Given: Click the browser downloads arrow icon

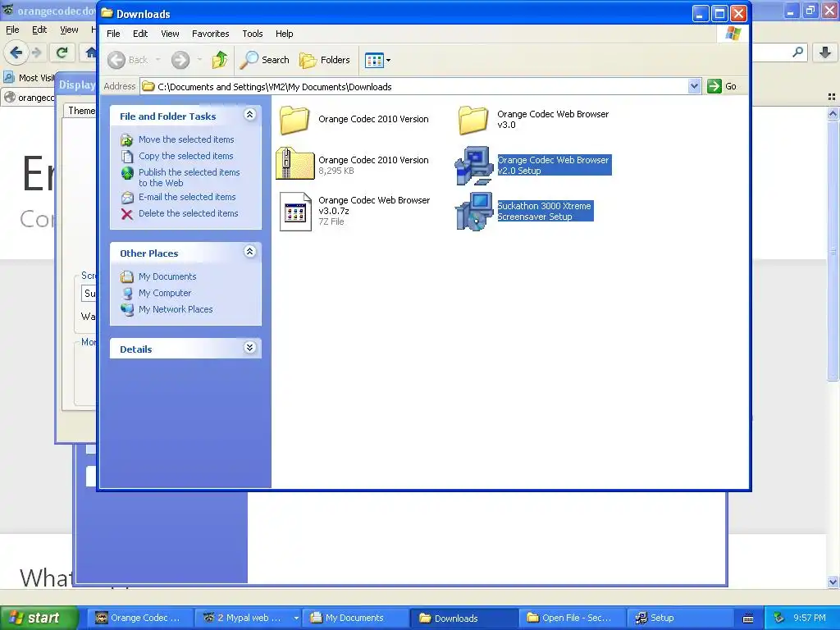Looking at the screenshot, I should 825,52.
